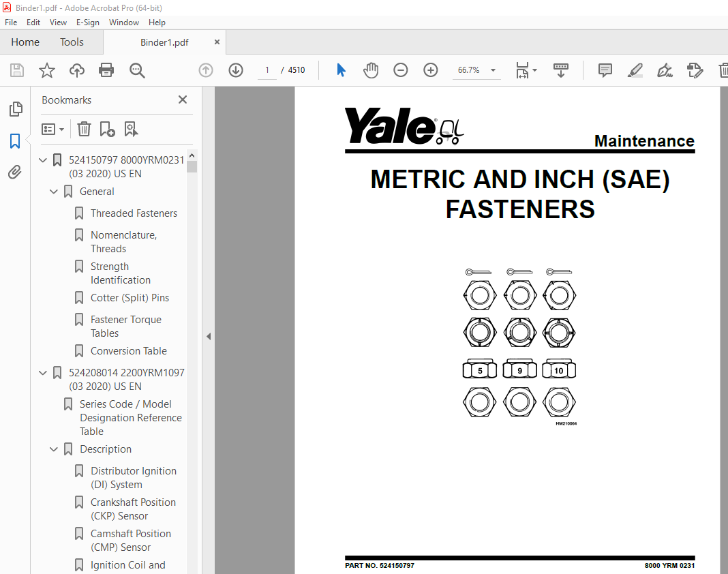Click the Find text magnifier icon

(137, 70)
